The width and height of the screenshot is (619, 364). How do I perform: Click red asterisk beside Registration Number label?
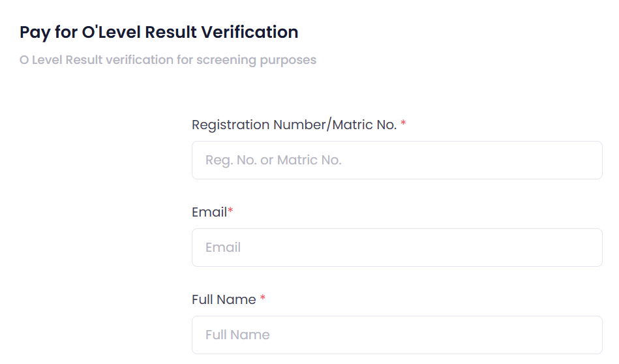coord(404,125)
